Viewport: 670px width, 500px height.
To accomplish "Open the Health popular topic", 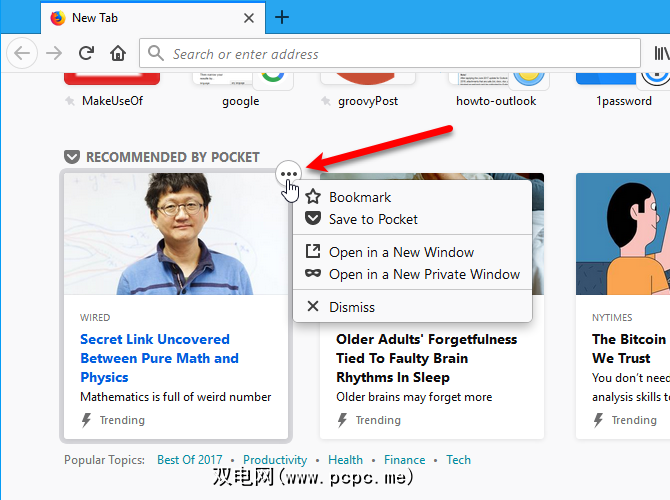I will pos(345,460).
